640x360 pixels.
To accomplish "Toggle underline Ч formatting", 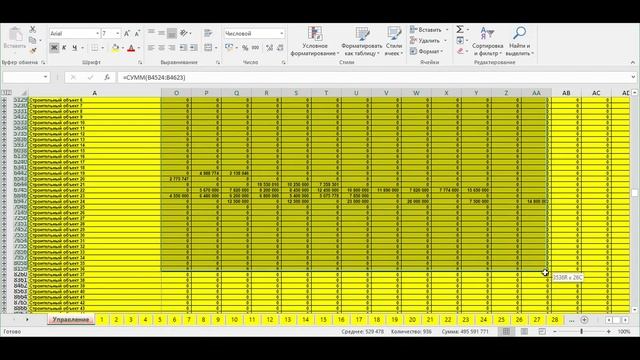I will pos(74,48).
